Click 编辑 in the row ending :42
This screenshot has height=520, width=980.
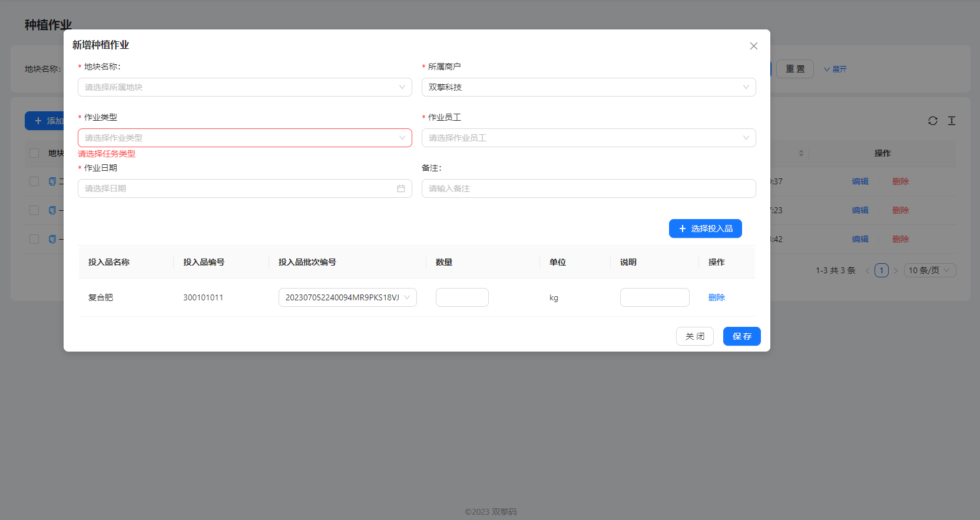click(x=860, y=239)
